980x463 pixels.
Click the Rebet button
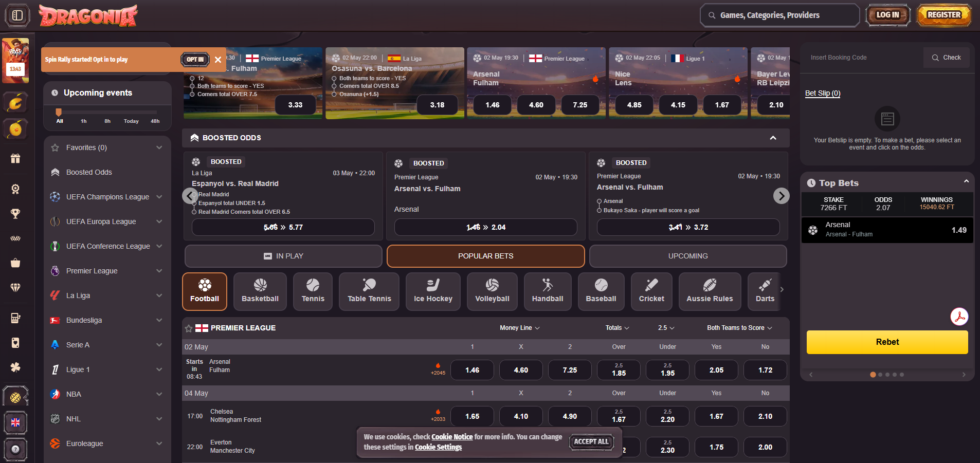coord(887,342)
